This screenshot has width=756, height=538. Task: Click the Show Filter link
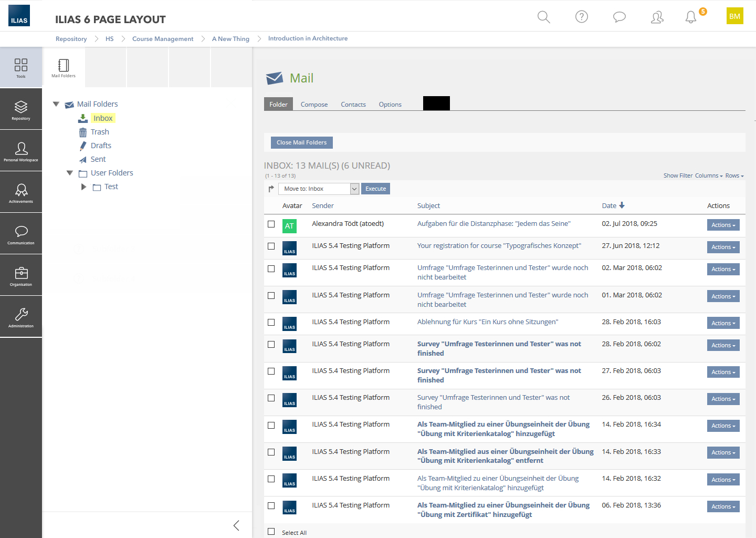pos(678,175)
